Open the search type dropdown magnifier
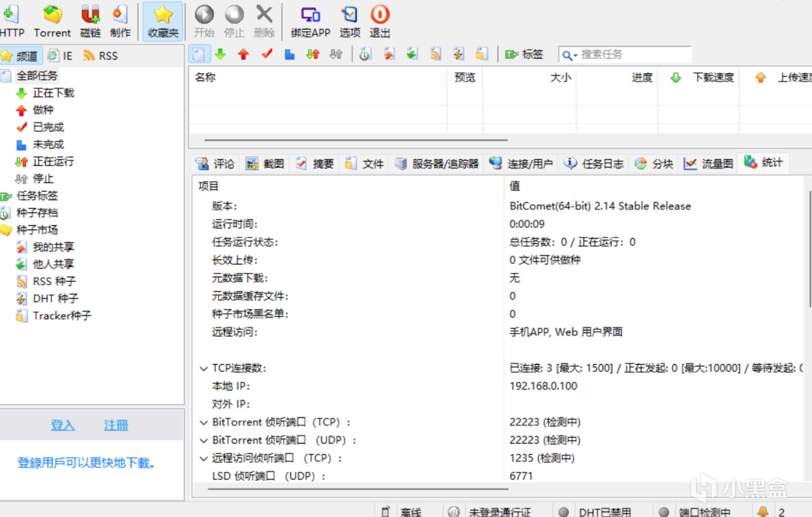Viewport: 812px width, 517px height. click(x=570, y=55)
